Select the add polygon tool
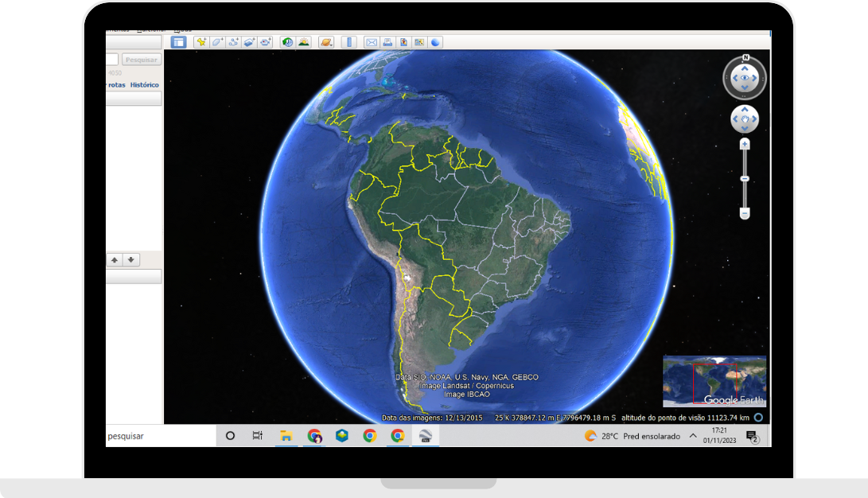Image resolution: width=868 pixels, height=498 pixels. tap(217, 42)
